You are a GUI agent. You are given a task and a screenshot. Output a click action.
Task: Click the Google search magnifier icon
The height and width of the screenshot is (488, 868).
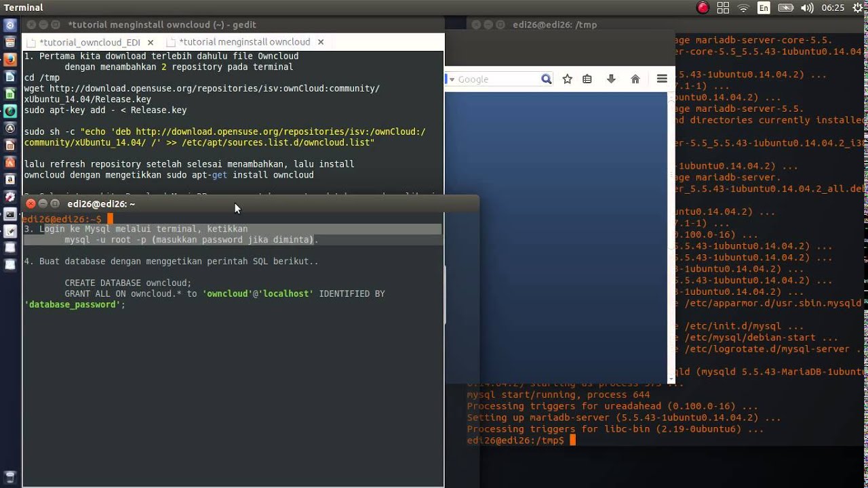pyautogui.click(x=546, y=79)
